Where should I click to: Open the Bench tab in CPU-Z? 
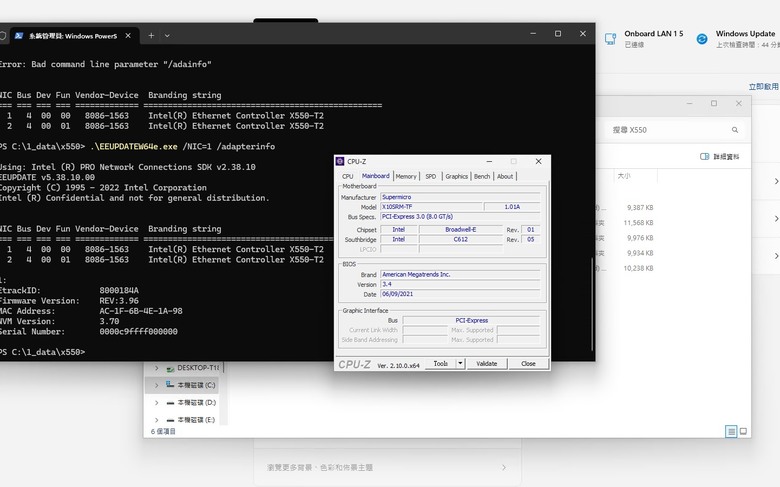click(482, 177)
